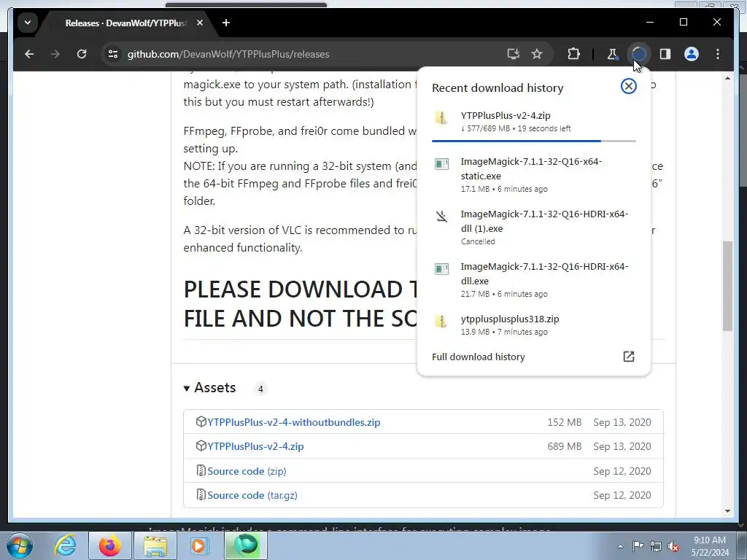747x560 pixels.
Task: Click the Action Center flag tray icon
Action: tap(638, 545)
